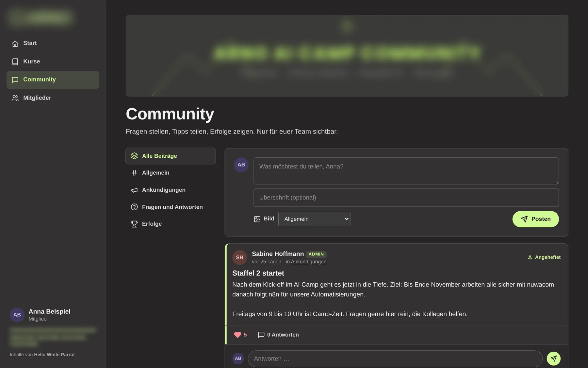Screen dimensions: 588x368
Task: Click the Angeheftet pin indicator
Action: pyautogui.click(x=544, y=257)
